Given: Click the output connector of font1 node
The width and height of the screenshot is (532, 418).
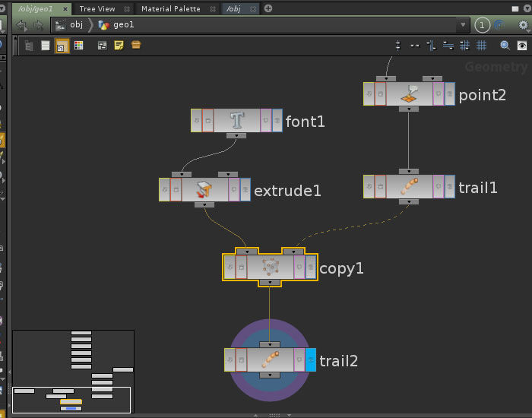Looking at the screenshot, I should coord(236,135).
